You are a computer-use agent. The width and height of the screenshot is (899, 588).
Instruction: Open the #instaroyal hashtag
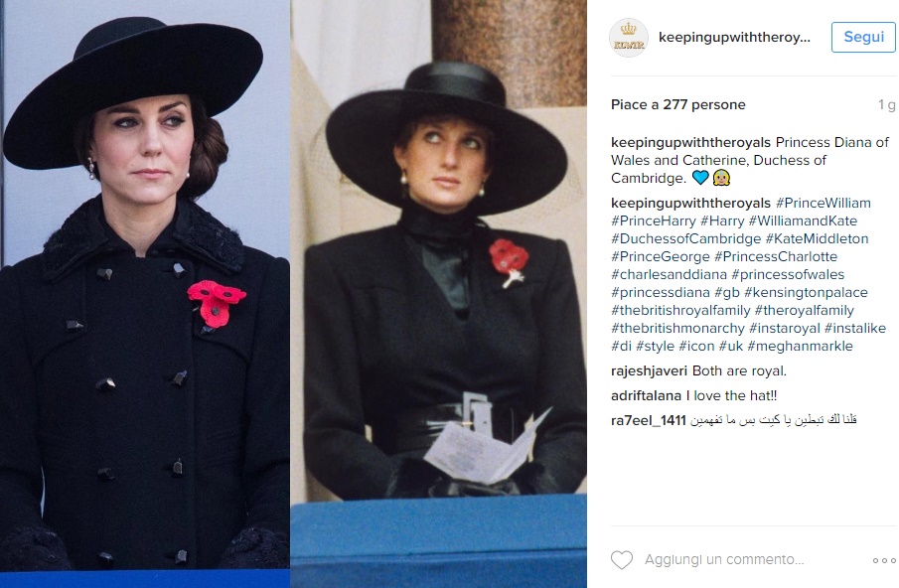[x=785, y=328]
